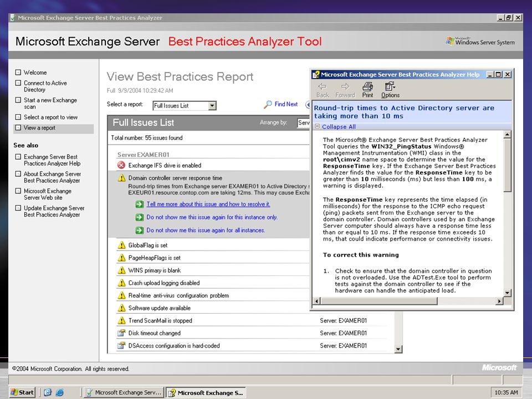Switch to Best Practices Analyzer taskbar button
532x399 pixels.
click(x=124, y=392)
